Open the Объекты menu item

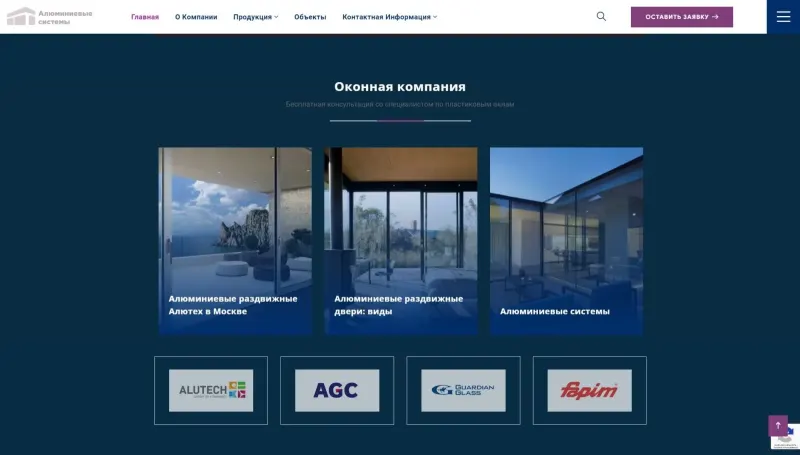click(310, 17)
